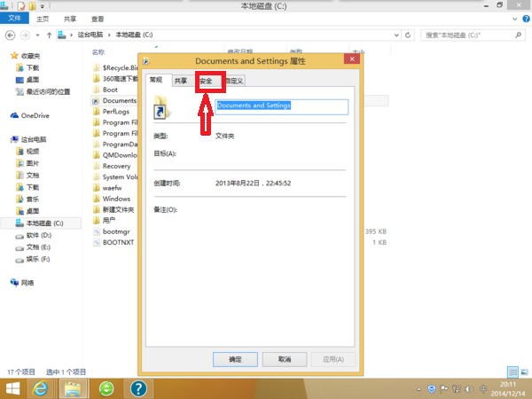532x399 pixels.
Task: Select 这台电脑 in the navigation pane
Action: (x=28, y=139)
